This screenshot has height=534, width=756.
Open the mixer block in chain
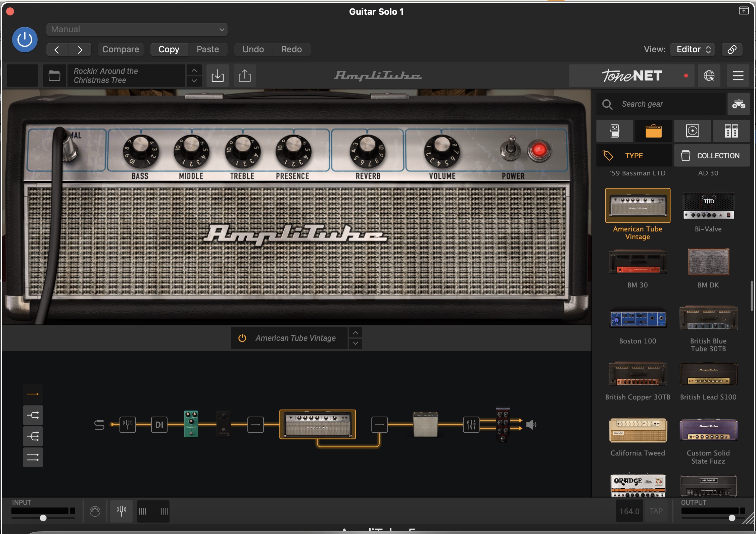coord(471,425)
